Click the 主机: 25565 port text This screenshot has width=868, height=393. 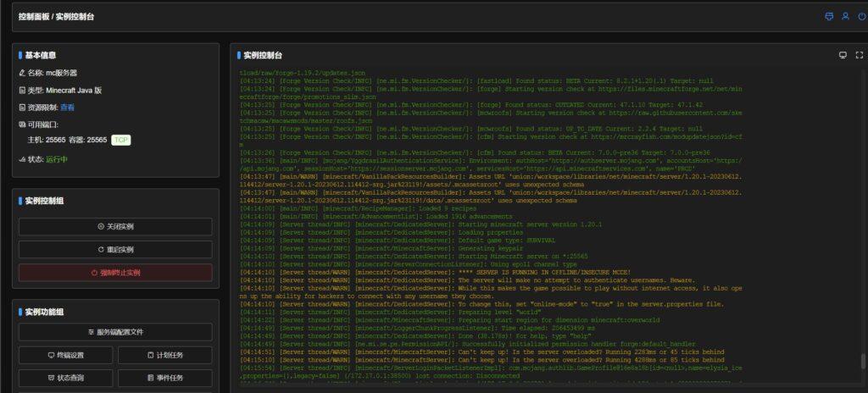(47, 140)
